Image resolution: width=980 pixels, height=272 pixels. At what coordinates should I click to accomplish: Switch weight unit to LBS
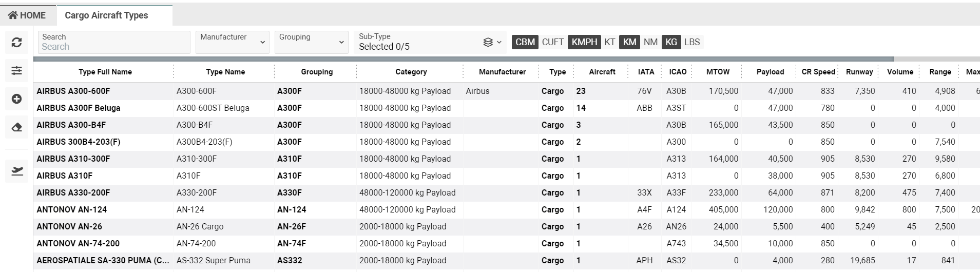(691, 42)
